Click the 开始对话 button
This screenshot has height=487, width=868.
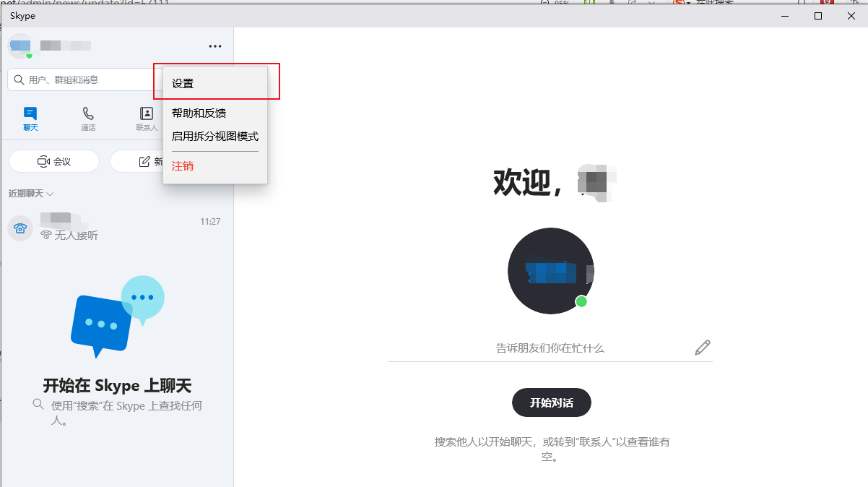552,402
